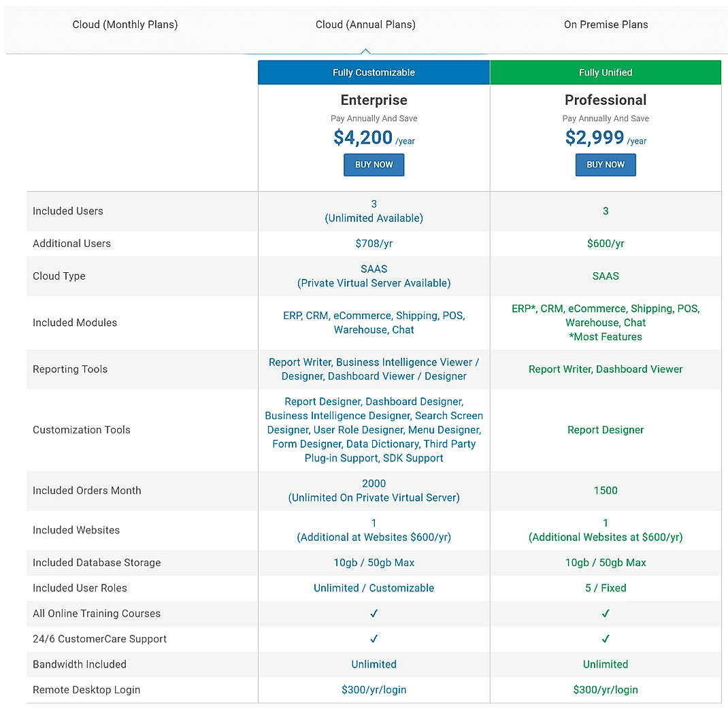Open the Cloud (Annual Plans) tab
Viewport: 728px width, 709px height.
click(365, 24)
